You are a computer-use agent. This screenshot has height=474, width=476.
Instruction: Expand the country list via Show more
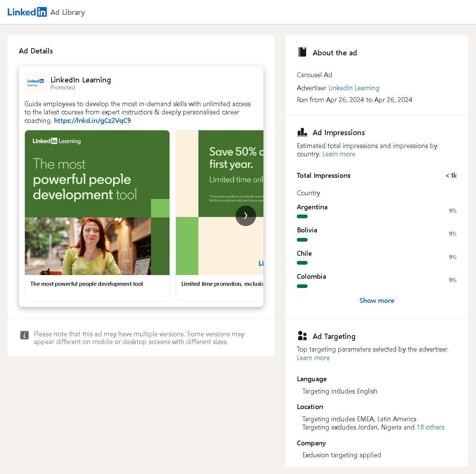coord(377,300)
